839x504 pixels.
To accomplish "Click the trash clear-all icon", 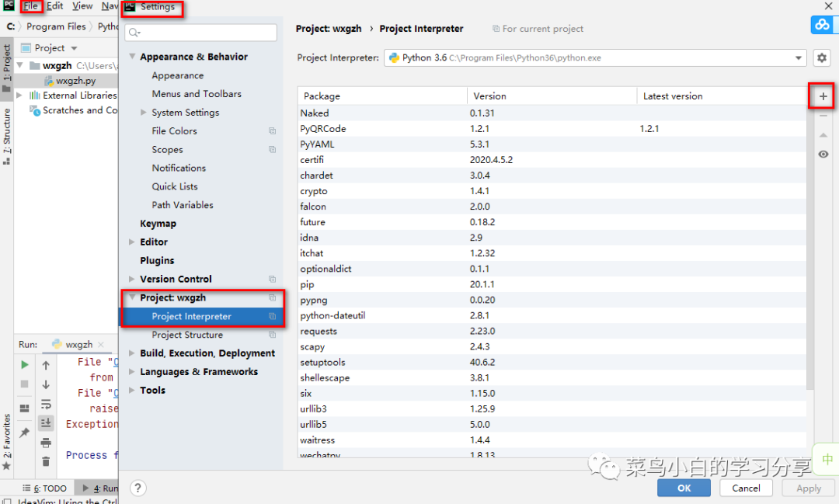I will [46, 461].
